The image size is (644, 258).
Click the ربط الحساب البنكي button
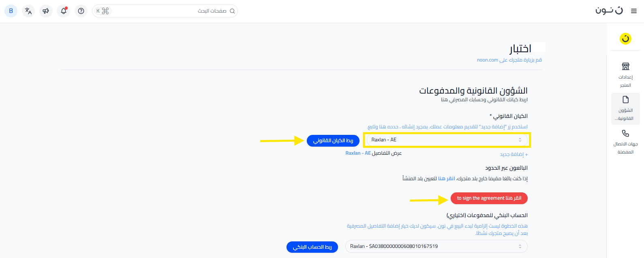(x=312, y=247)
